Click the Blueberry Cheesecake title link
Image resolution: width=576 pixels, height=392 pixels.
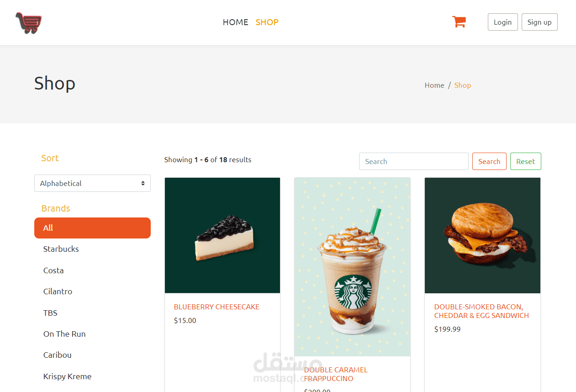(x=217, y=307)
